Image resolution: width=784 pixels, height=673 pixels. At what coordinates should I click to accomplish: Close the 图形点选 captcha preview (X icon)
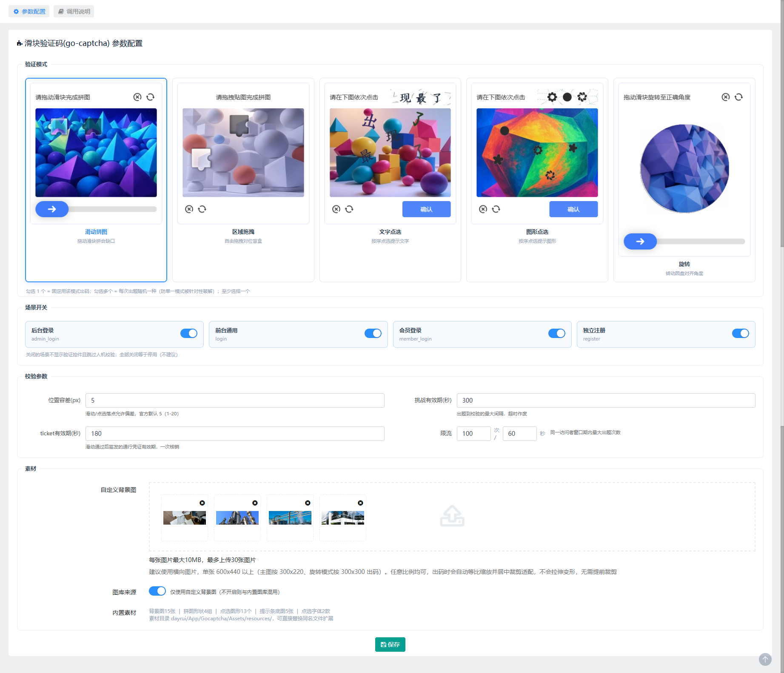483,209
